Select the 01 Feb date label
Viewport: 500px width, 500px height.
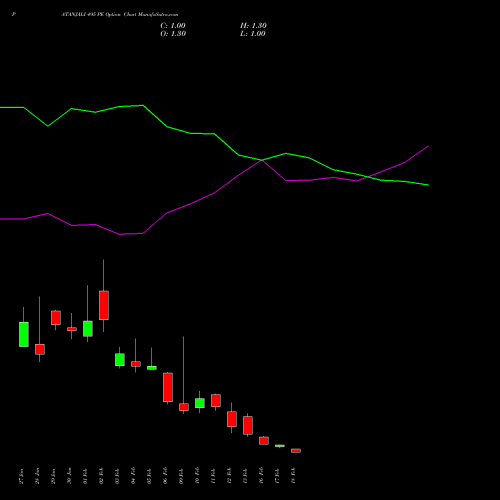[x=85, y=476]
